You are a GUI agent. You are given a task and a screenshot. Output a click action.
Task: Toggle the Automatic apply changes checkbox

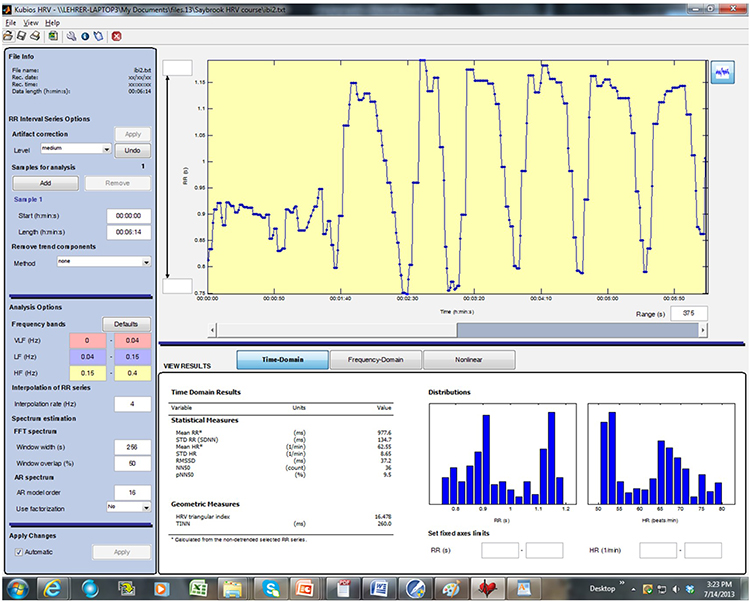[18, 551]
